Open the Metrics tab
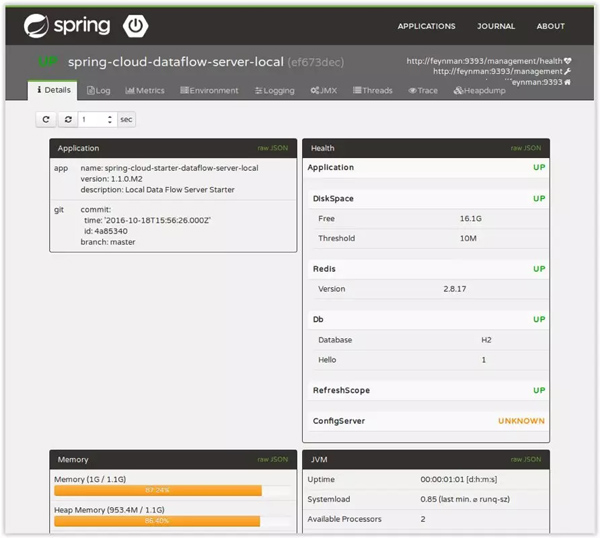This screenshot has height=538, width=600. (x=145, y=90)
